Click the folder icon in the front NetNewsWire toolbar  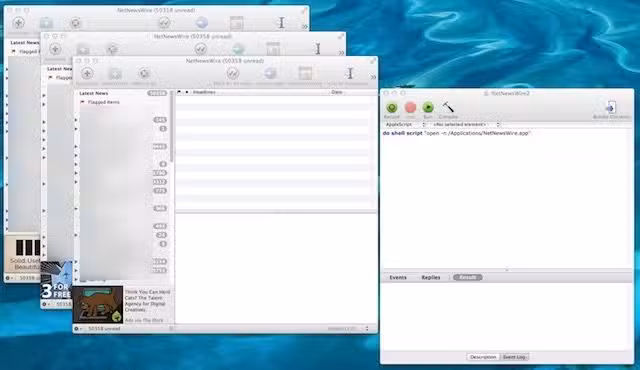115,74
